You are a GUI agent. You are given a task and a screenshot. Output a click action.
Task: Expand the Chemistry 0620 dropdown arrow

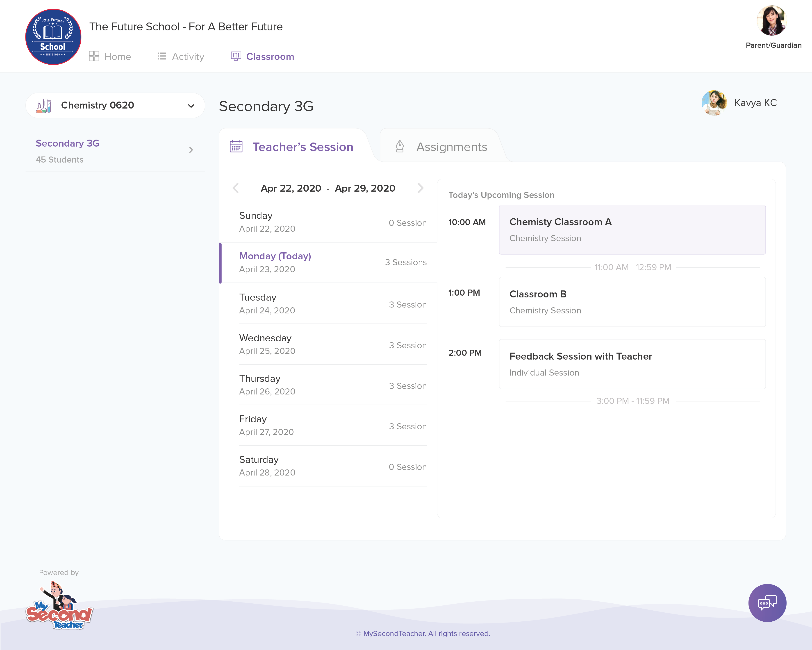click(x=191, y=106)
